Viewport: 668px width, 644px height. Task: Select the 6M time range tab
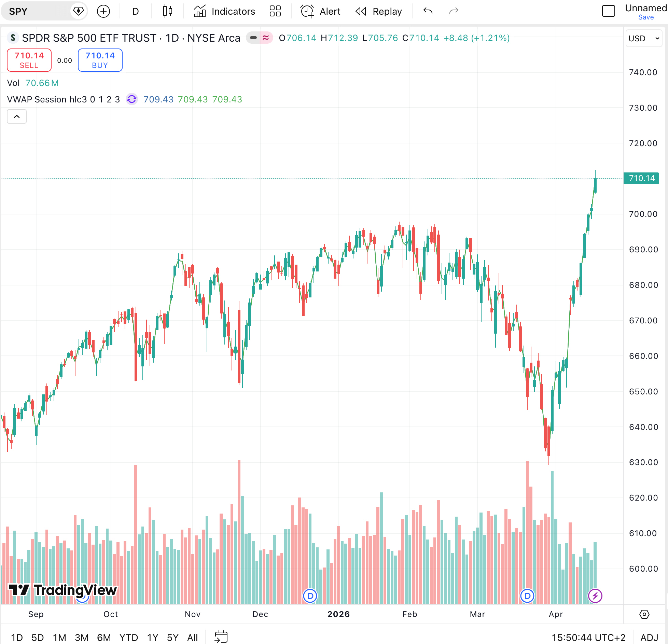point(104,637)
